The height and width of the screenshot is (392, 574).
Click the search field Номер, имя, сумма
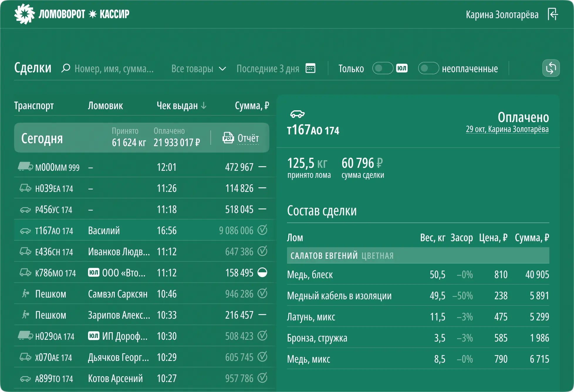pos(114,69)
